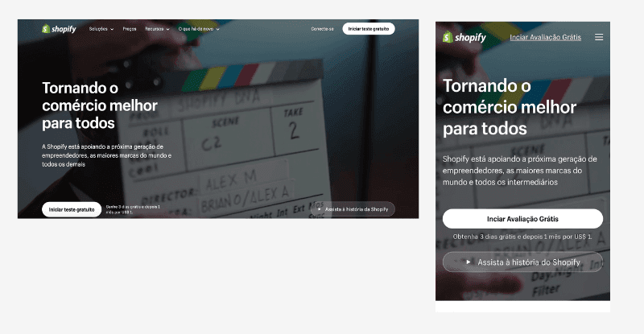Expand the 'O que há de novo' dropdown
644x334 pixels.
pos(198,29)
